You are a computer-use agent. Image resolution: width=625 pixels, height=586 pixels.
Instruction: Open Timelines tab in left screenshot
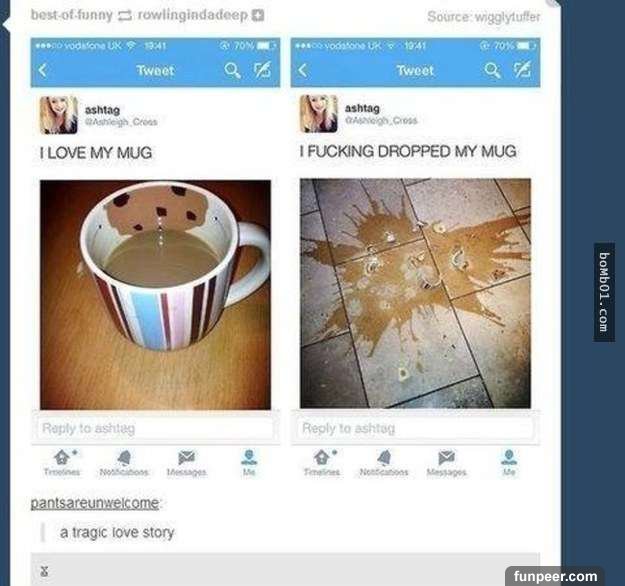(62, 463)
